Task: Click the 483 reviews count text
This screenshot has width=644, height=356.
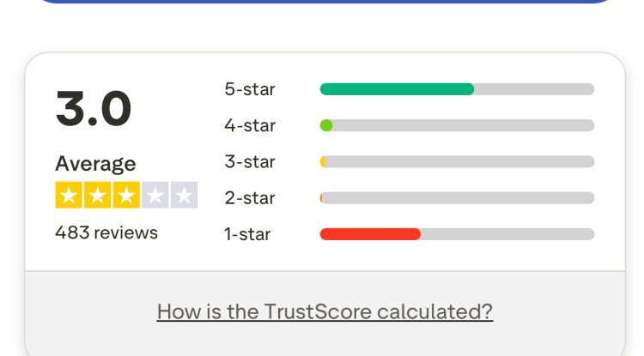Action: pyautogui.click(x=106, y=232)
